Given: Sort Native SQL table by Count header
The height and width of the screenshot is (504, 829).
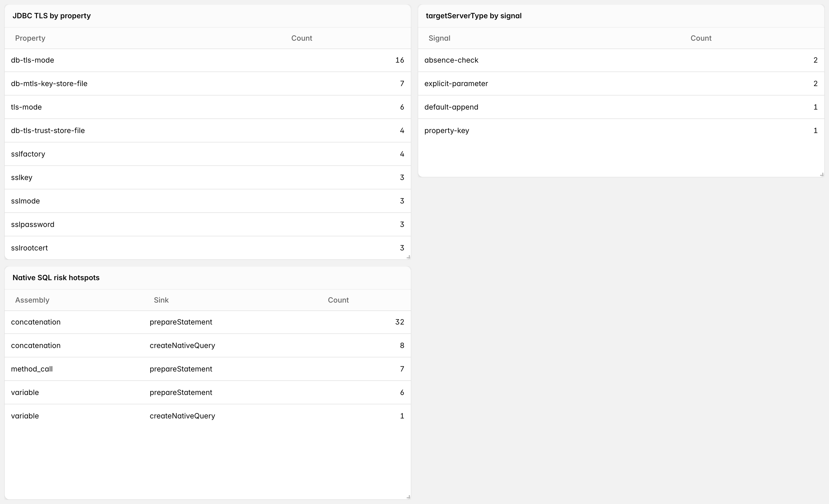Looking at the screenshot, I should coord(339,300).
